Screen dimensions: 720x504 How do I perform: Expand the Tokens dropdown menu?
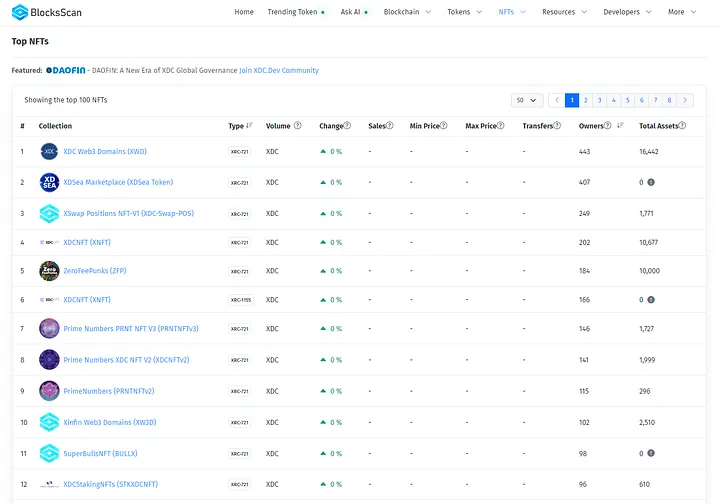(x=464, y=12)
